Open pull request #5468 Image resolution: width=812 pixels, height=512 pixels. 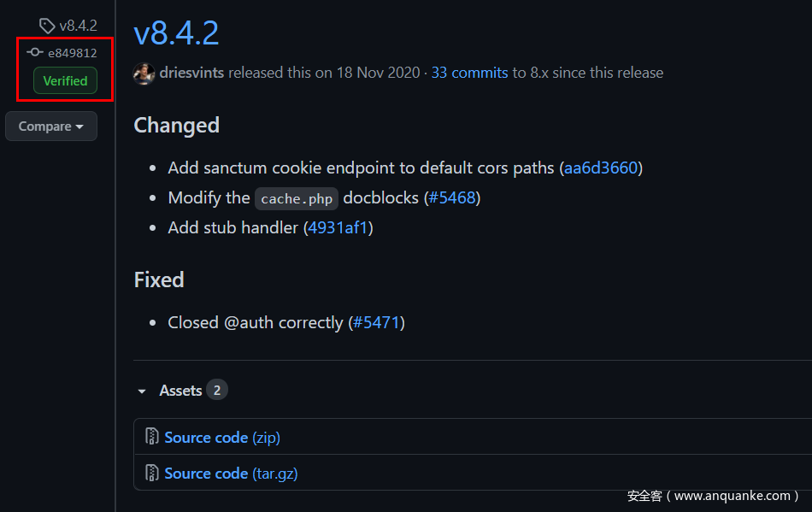[x=452, y=197]
